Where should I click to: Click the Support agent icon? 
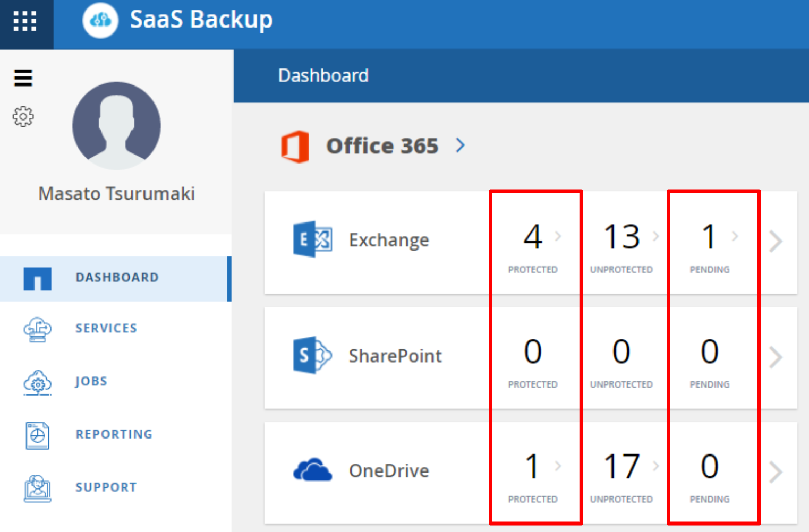coord(37,488)
